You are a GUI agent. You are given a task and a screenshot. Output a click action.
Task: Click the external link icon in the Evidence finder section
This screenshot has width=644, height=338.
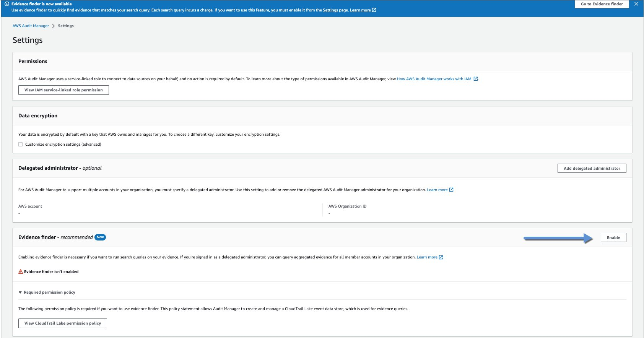point(441,257)
